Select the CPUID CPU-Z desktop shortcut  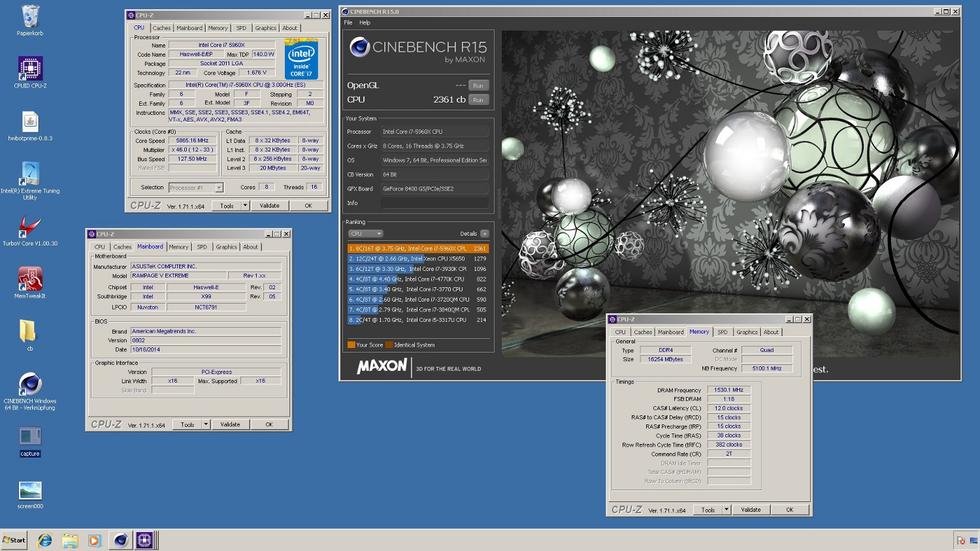tap(30, 72)
